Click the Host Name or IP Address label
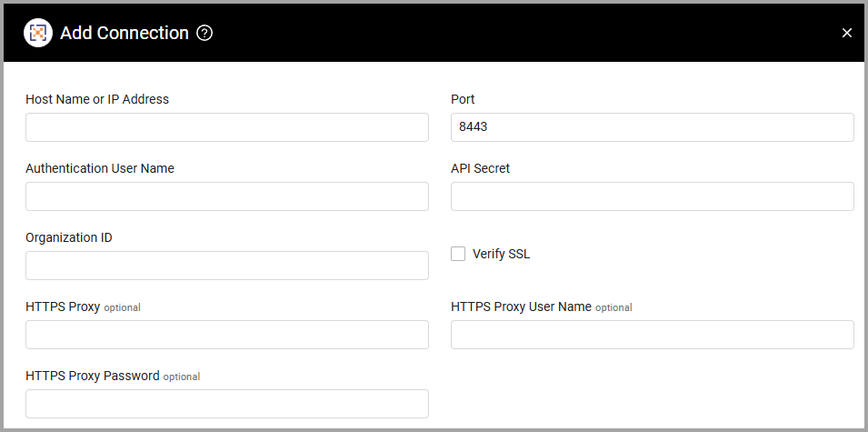Image resolution: width=868 pixels, height=432 pixels. pos(97,99)
